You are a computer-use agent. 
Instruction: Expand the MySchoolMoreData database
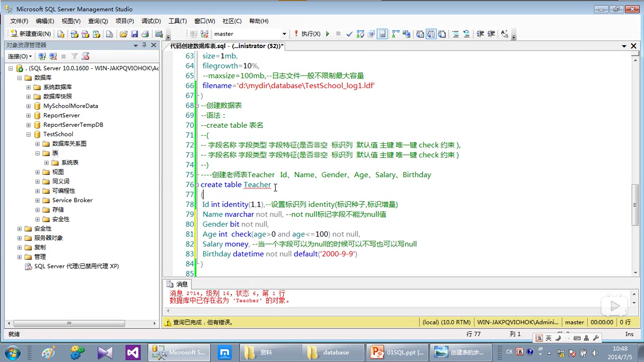point(29,106)
